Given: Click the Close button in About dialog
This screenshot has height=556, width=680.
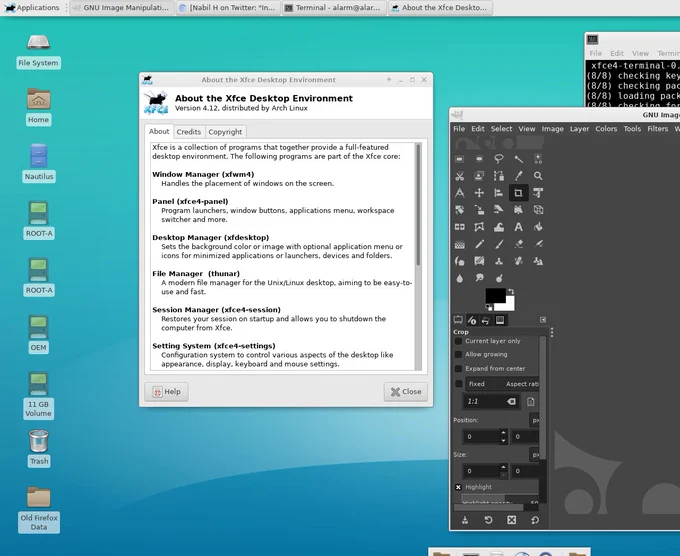Looking at the screenshot, I should coord(405,392).
